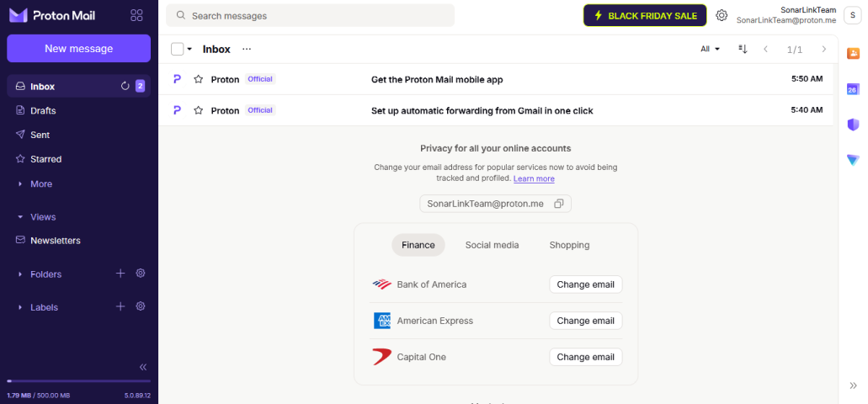Star the Gmail forwarding Proton email
The height and width of the screenshot is (404, 868).
click(198, 111)
